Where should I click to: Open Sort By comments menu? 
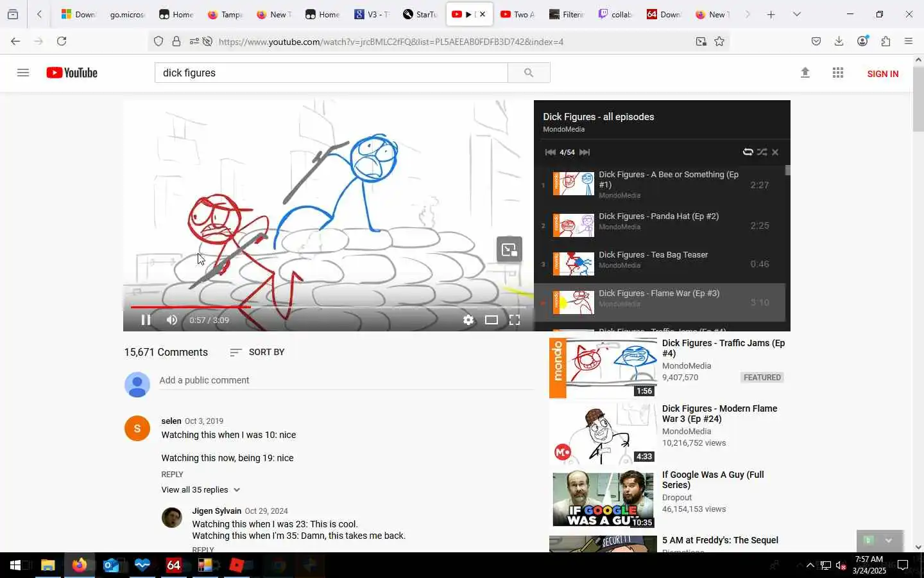coord(257,352)
